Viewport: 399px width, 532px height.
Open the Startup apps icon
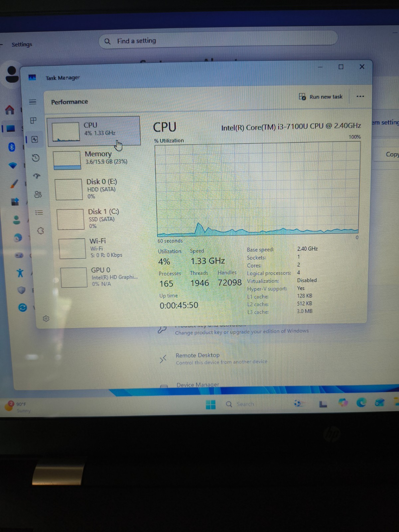37,176
